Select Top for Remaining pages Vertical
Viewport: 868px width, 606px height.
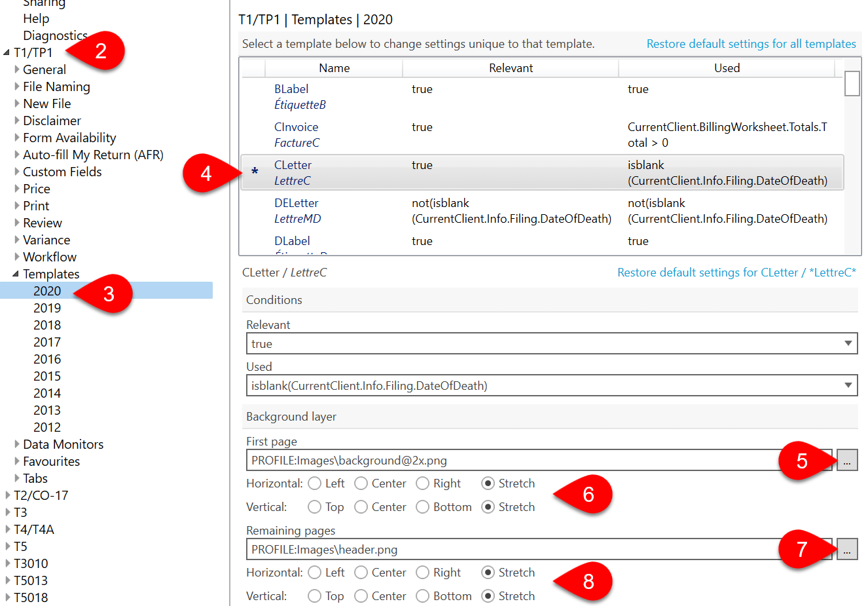315,596
